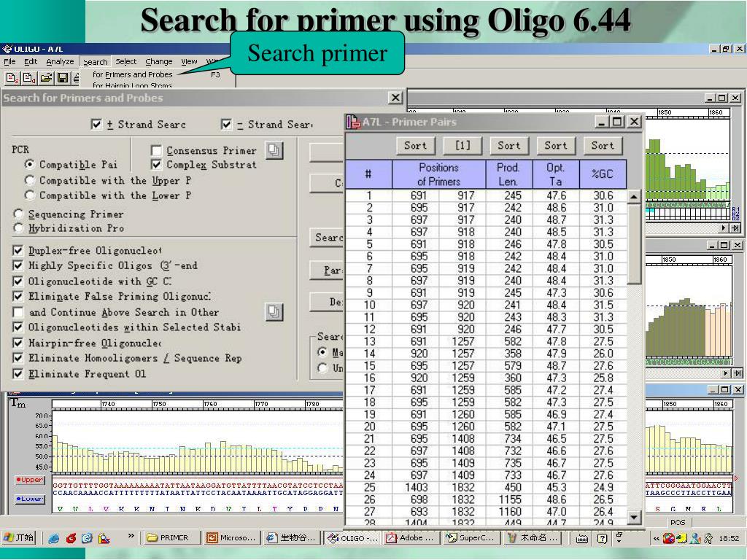The height and width of the screenshot is (560, 747).
Task: Open the File menu
Action: coord(9,61)
